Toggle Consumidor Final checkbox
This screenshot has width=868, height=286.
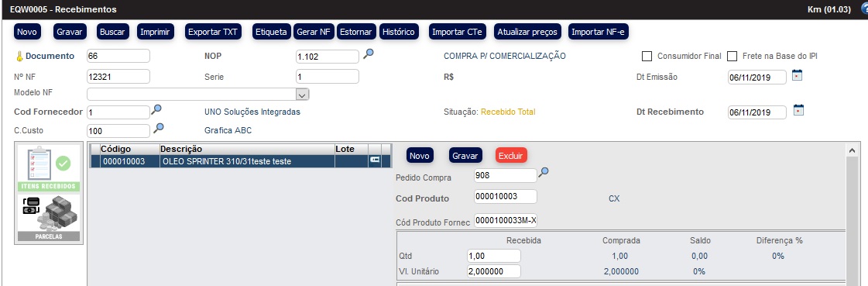[x=647, y=56]
